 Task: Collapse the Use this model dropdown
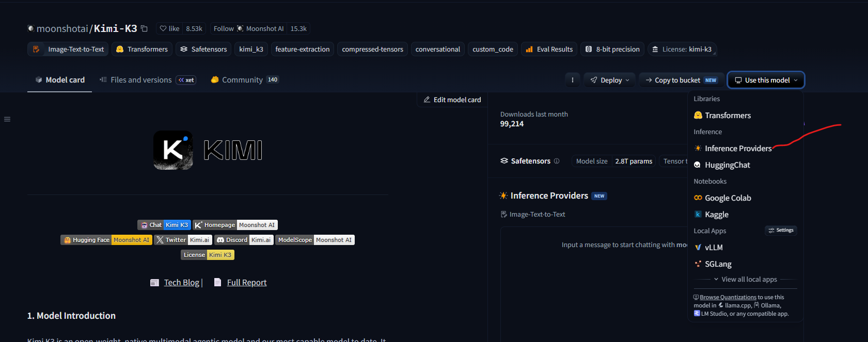pyautogui.click(x=766, y=80)
